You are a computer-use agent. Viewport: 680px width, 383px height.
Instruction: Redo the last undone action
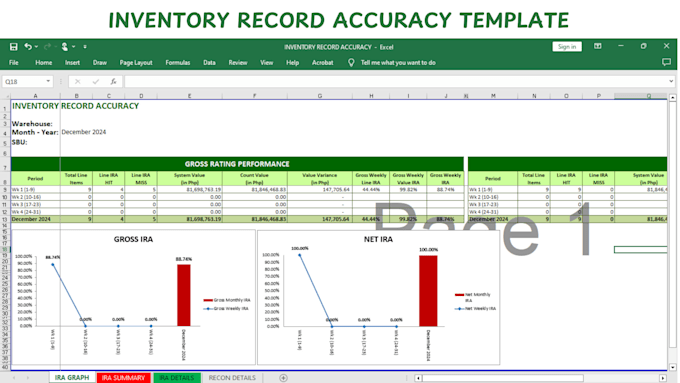pos(47,46)
